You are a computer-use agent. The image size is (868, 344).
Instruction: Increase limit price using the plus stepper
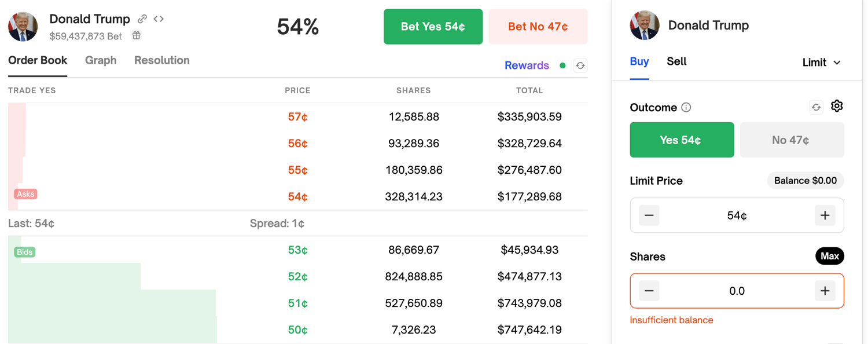pos(825,215)
